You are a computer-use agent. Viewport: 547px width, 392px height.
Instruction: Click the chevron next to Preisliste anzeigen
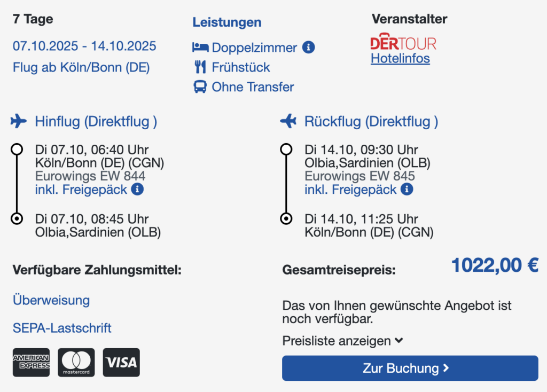pos(399,340)
